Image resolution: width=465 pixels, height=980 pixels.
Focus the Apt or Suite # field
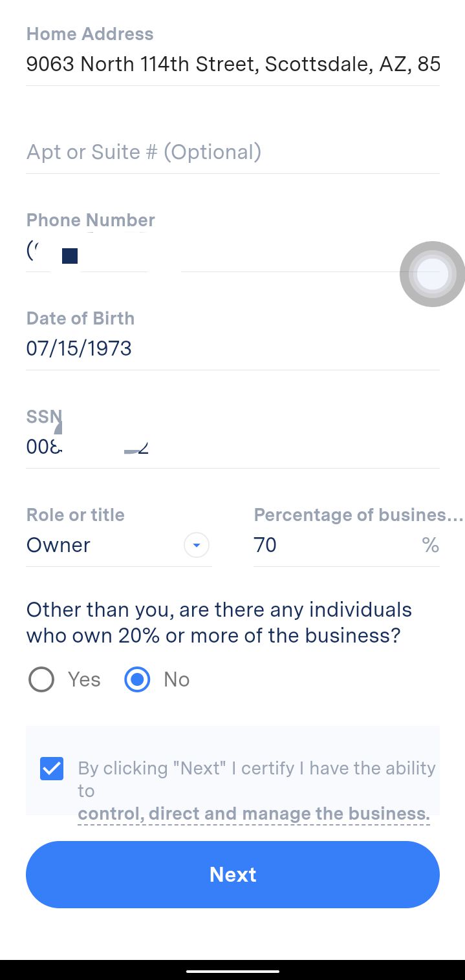click(x=233, y=152)
